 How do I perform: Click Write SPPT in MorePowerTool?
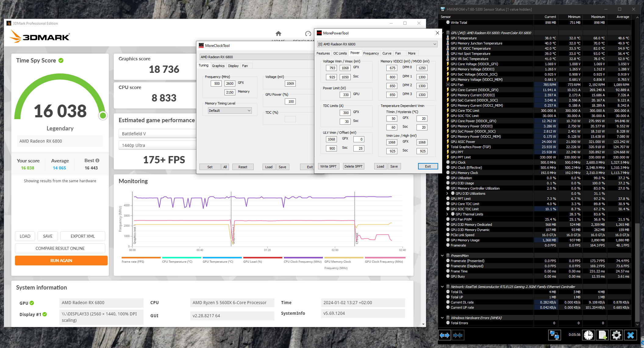[328, 166]
